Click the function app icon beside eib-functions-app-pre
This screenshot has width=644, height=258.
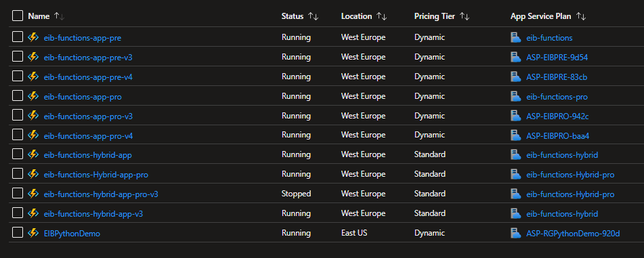pos(33,37)
